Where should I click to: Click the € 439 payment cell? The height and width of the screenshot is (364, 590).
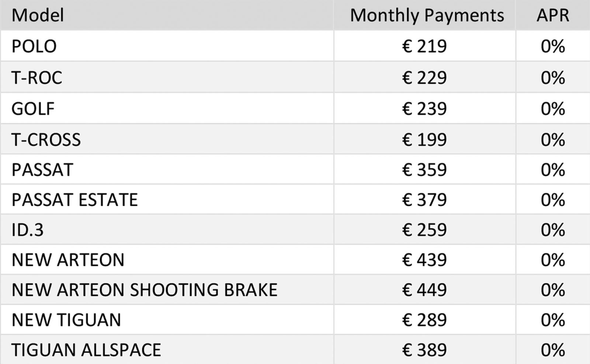[x=425, y=259]
